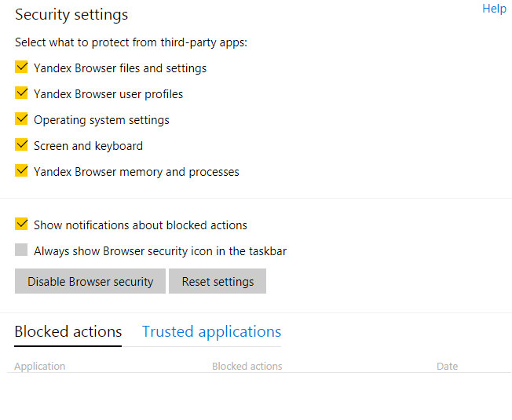Click the Disable Browser security button
512x420 pixels.
coord(90,281)
